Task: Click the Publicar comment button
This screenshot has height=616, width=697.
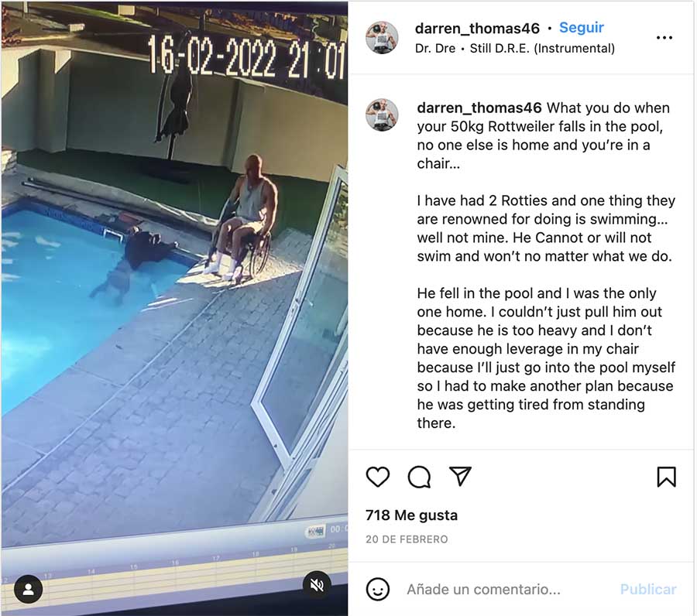Action: click(x=648, y=590)
